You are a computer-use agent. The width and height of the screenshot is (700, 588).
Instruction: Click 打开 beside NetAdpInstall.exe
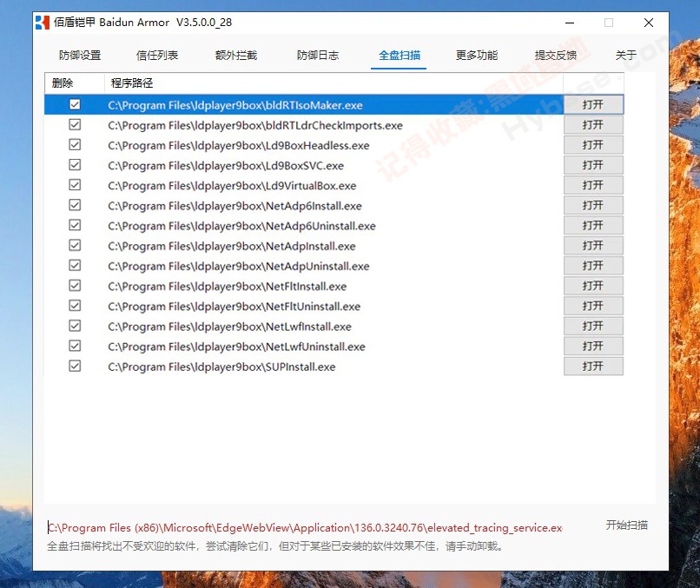tap(593, 245)
